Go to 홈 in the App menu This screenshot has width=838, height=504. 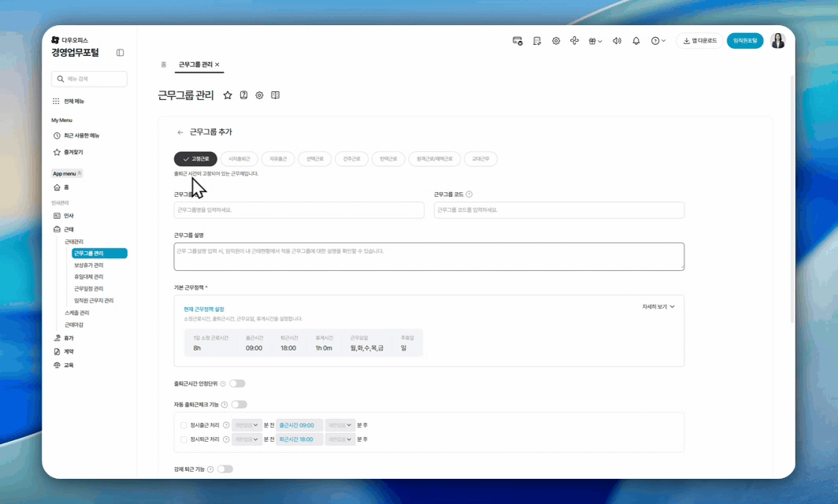61,187
